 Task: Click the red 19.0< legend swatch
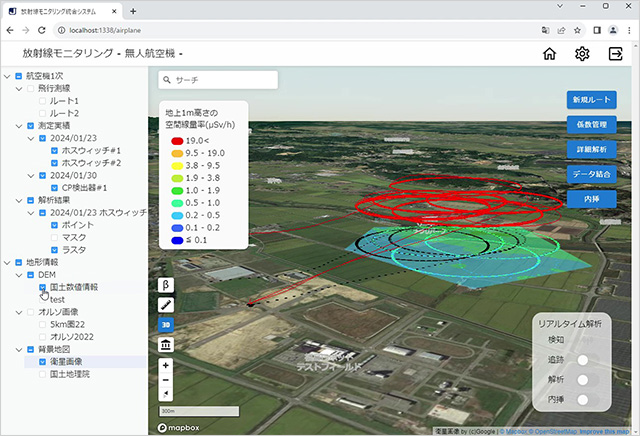tap(176, 142)
